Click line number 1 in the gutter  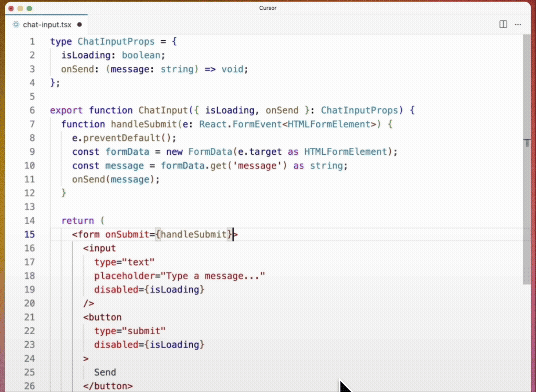(x=32, y=42)
